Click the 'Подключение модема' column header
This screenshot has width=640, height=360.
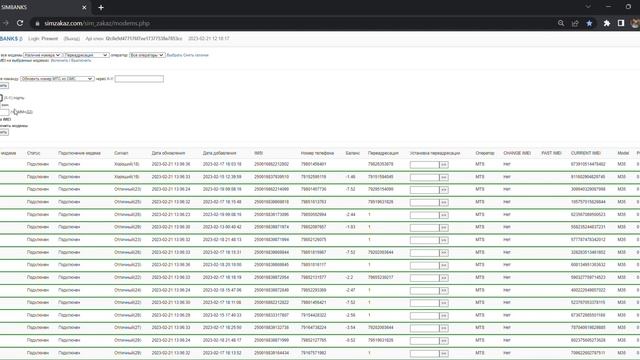coord(79,153)
